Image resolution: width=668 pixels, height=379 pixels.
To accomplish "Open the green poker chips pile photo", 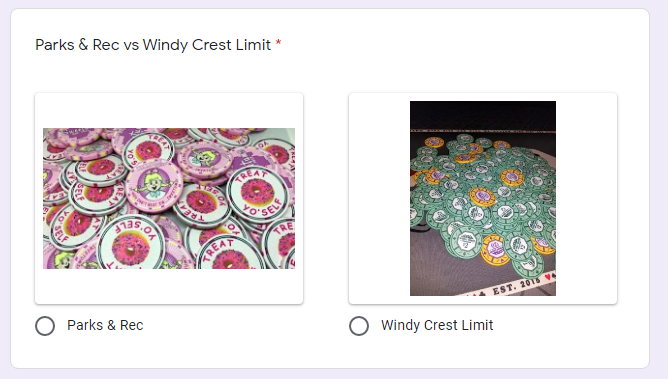I will point(483,198).
